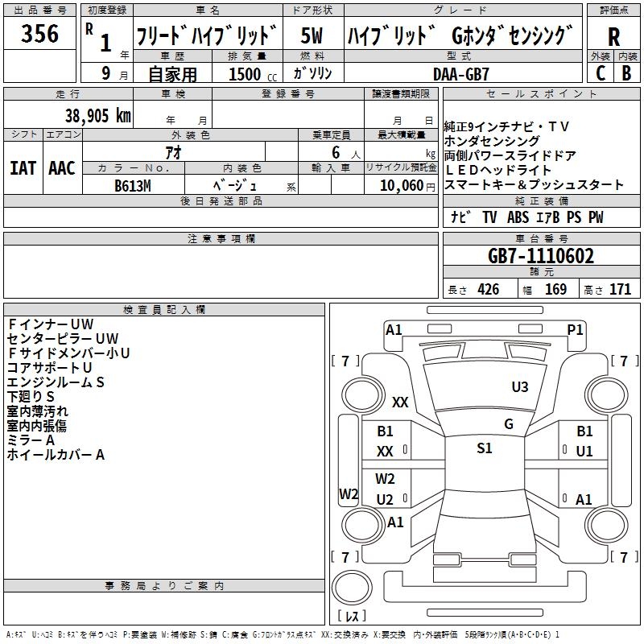Select the ホンダセンシング sales point line

pos(481,142)
